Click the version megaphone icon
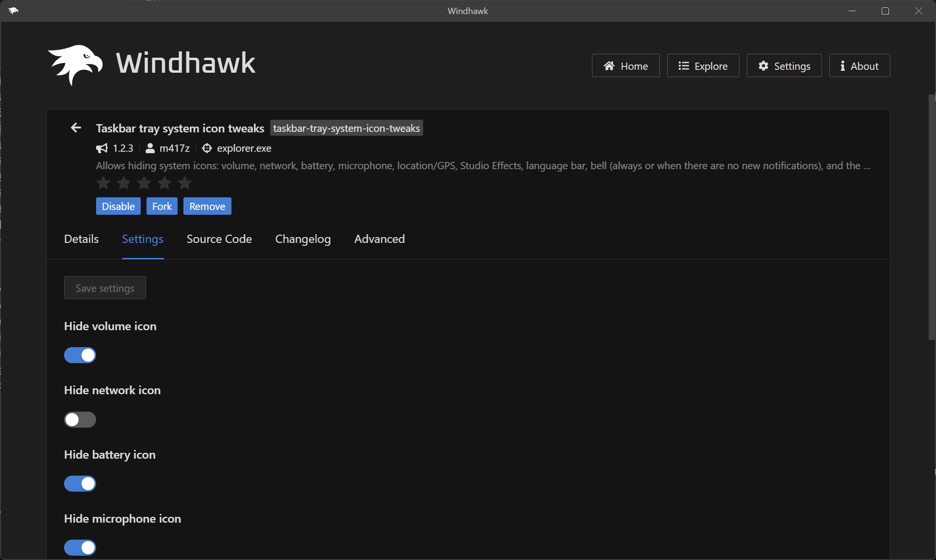The width and height of the screenshot is (936, 560). pyautogui.click(x=102, y=148)
